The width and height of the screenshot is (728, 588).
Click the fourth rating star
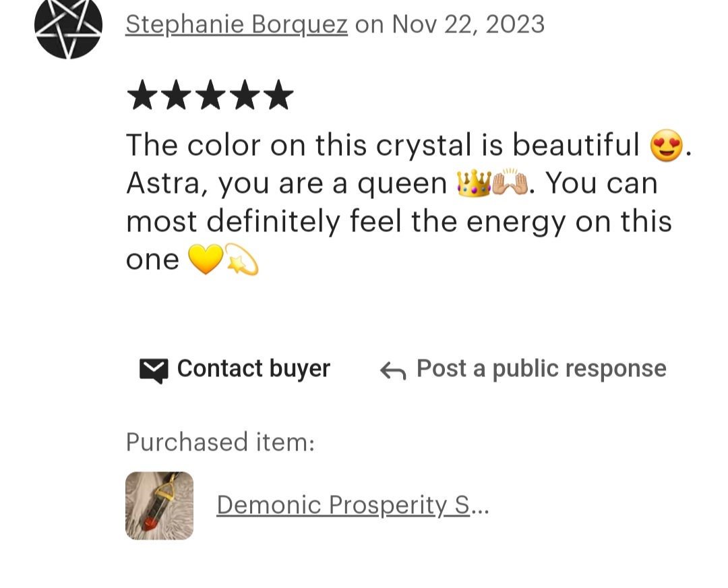coord(244,95)
